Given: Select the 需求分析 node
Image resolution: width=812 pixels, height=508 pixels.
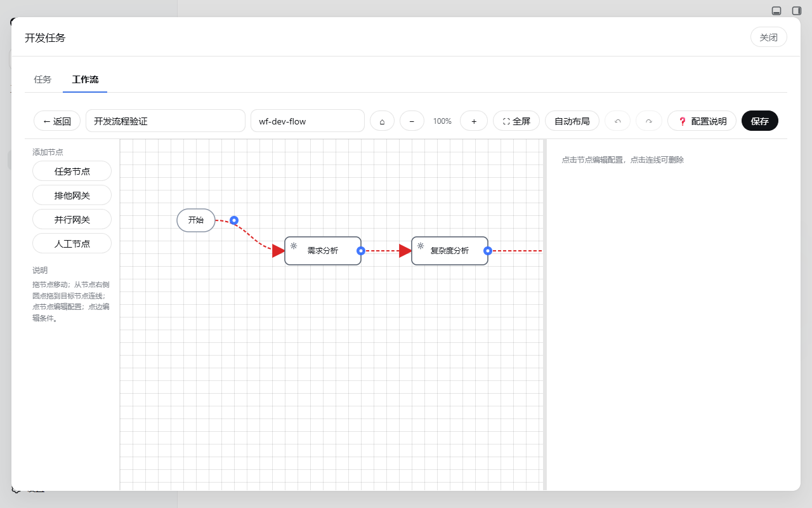Looking at the screenshot, I should click(323, 251).
